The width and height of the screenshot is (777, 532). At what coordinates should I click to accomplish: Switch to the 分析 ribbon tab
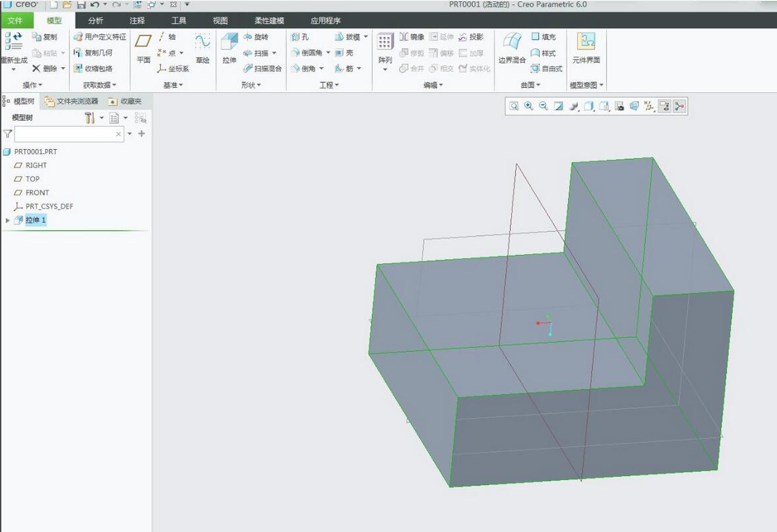[x=96, y=20]
